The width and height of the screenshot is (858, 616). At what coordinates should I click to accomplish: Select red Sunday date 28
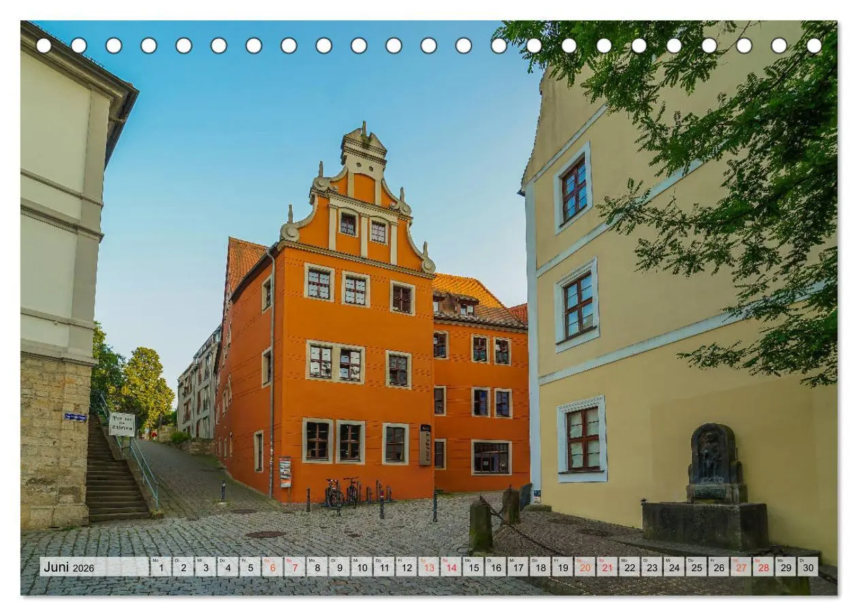click(763, 567)
